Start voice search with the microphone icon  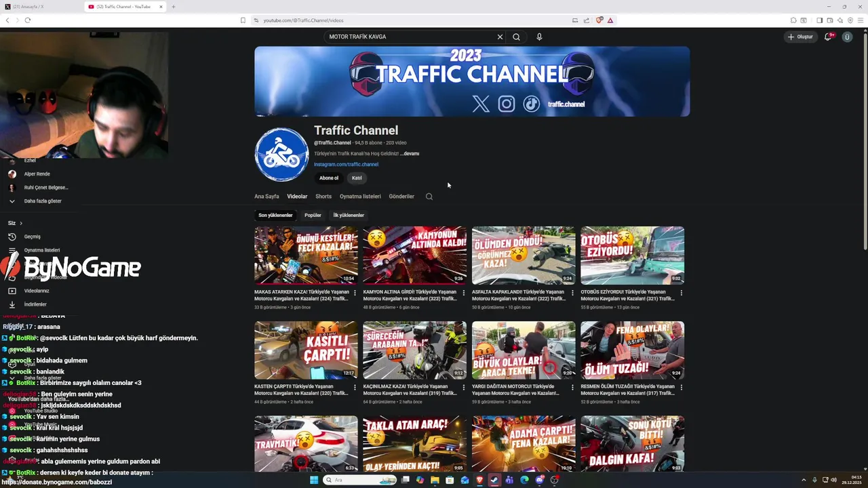[x=539, y=37]
